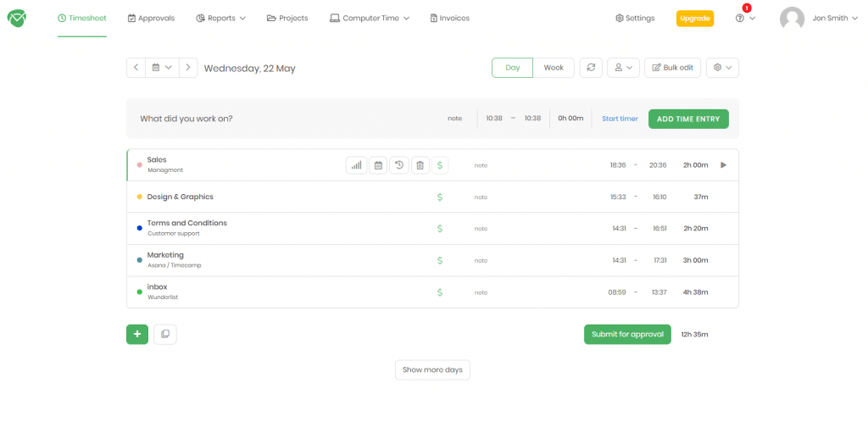Delete Sales entry using trash icon
The width and height of the screenshot is (868, 433).
point(420,165)
